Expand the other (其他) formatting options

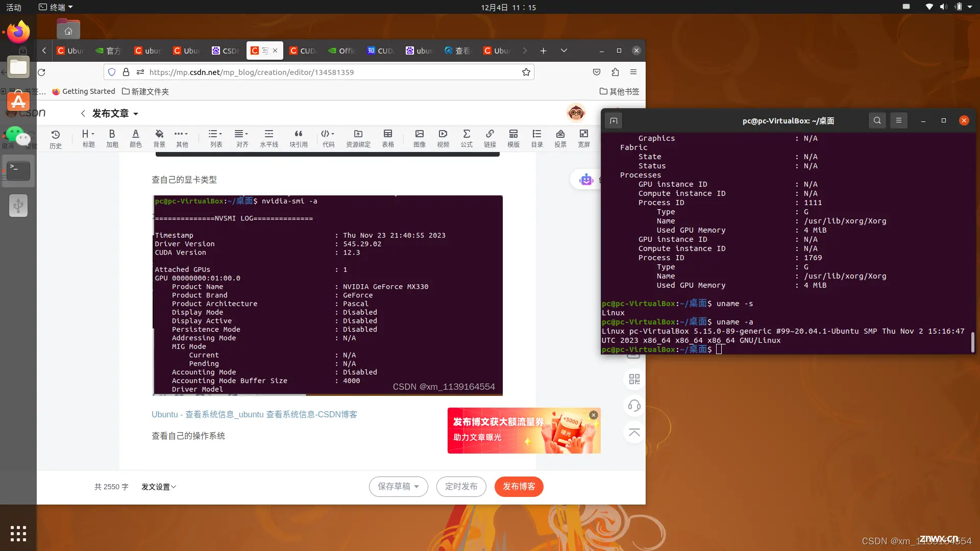tap(182, 139)
